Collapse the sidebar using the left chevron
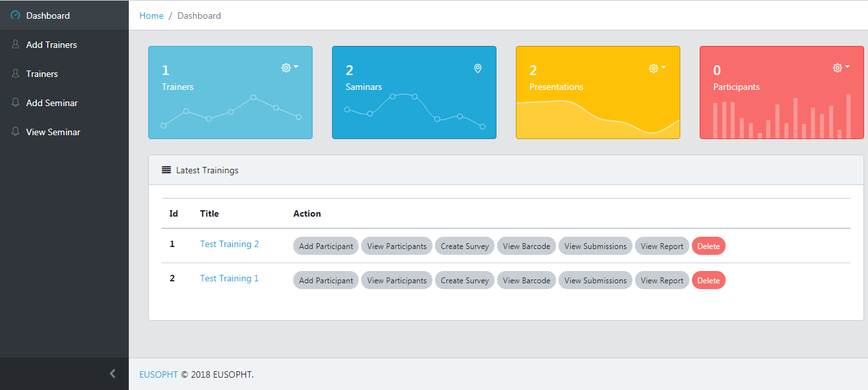The width and height of the screenshot is (868, 390). point(113,374)
